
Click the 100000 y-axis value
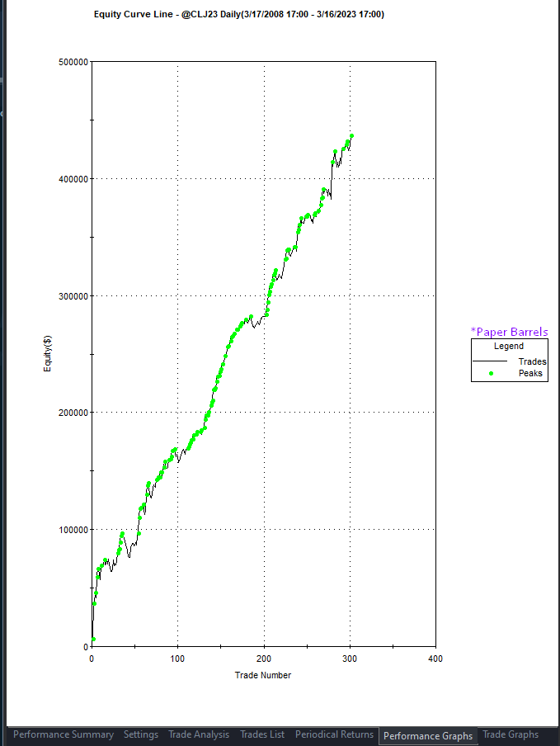(73, 530)
